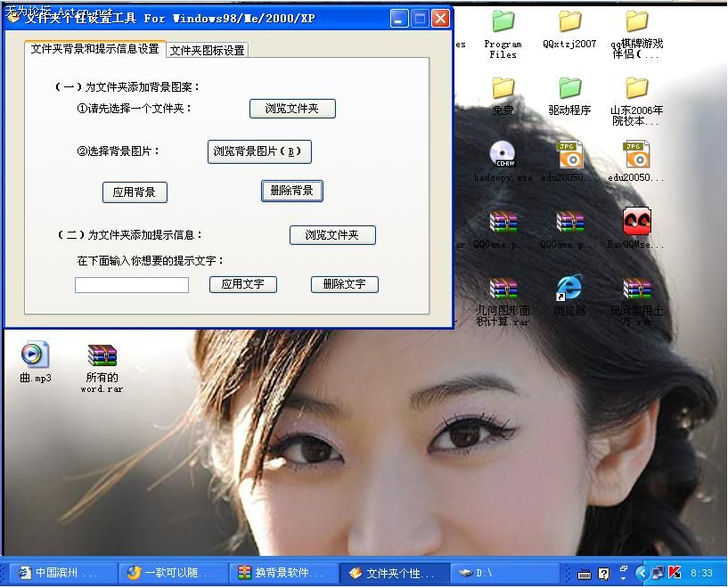Switch to 中国滨州 taskbar window
Screen dimensions: 728x588
(x=62, y=573)
